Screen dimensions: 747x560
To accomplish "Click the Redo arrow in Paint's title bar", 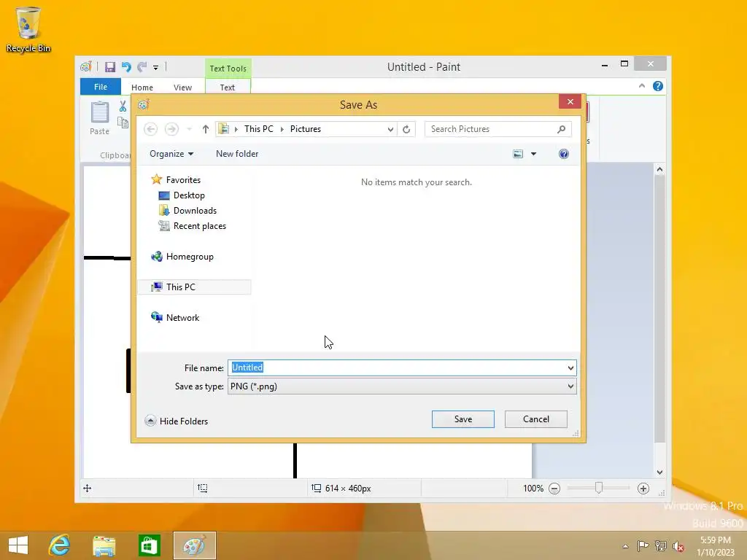I will [x=142, y=67].
